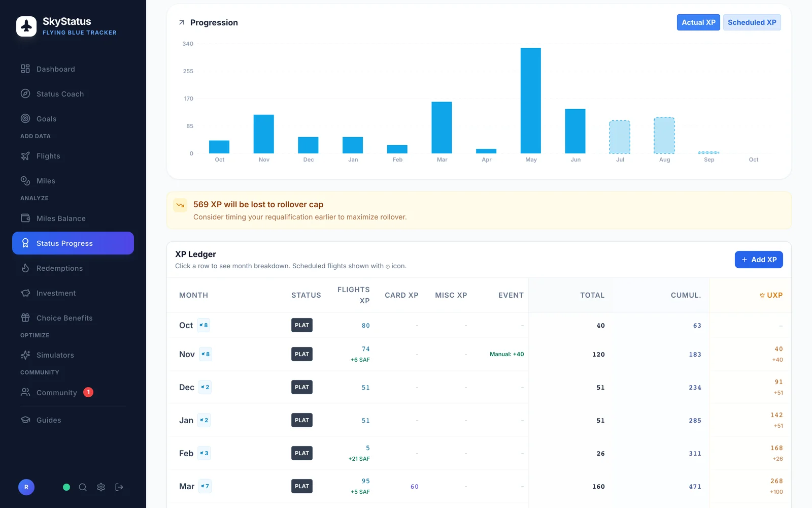Click the Add XP button

click(759, 260)
